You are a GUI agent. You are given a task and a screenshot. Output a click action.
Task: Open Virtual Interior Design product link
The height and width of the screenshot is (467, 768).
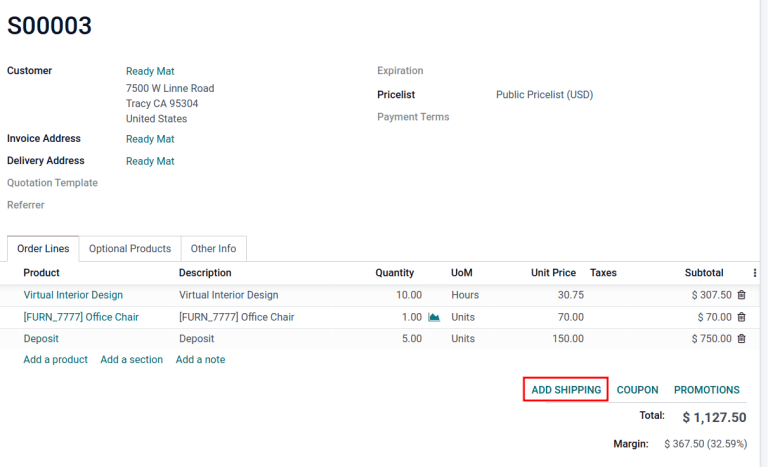point(73,295)
